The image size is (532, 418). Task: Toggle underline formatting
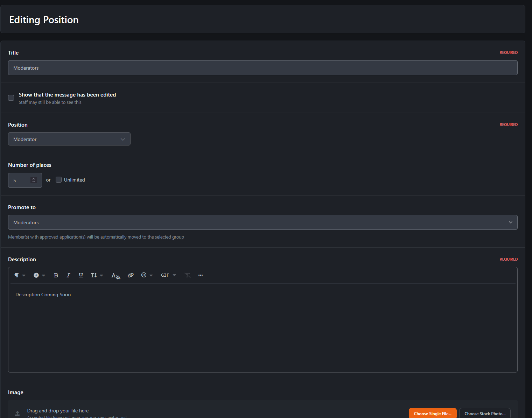click(x=81, y=275)
